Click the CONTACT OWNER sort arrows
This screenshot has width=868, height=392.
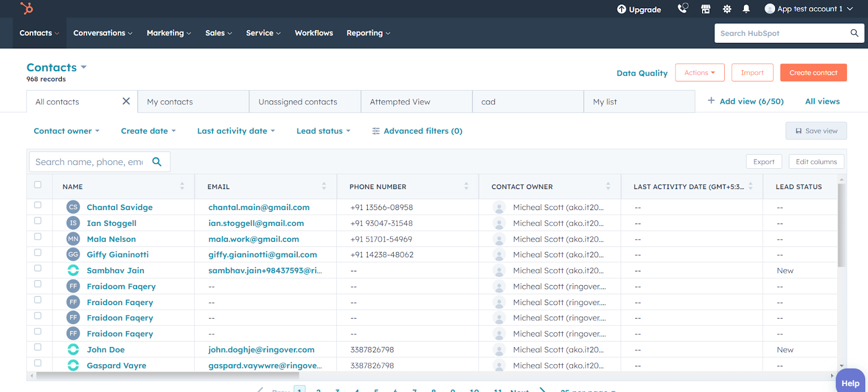608,186
